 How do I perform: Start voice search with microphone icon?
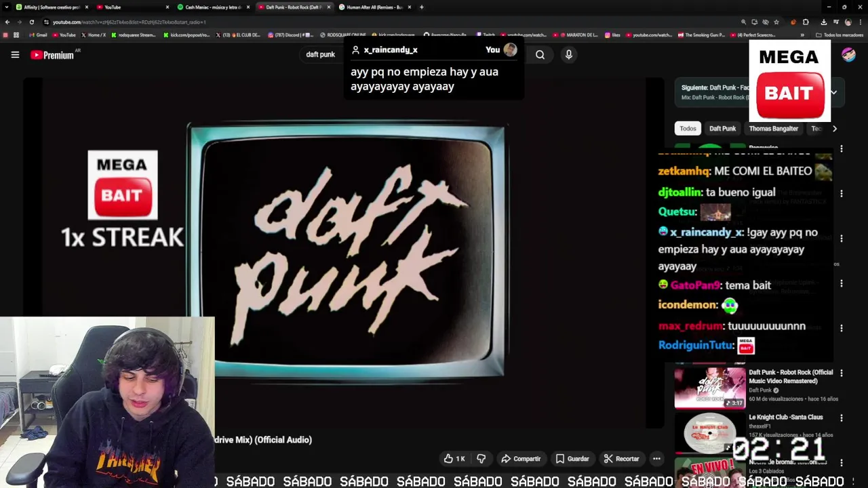568,55
